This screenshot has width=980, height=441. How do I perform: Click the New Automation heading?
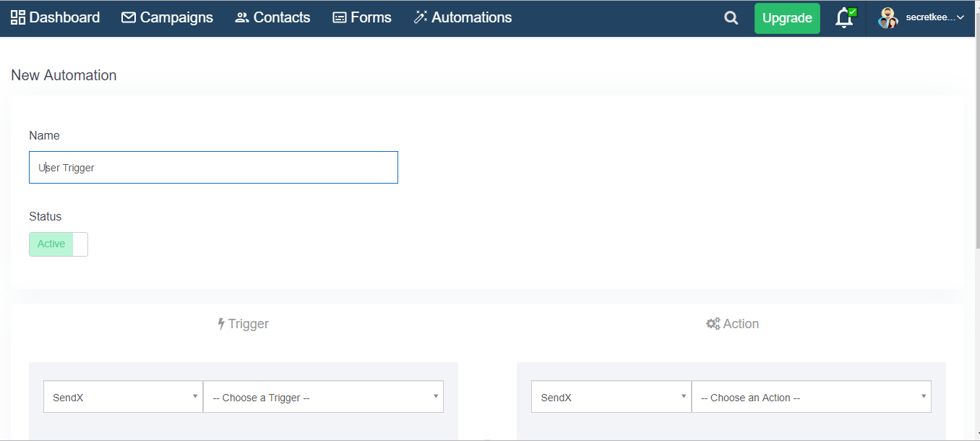64,75
